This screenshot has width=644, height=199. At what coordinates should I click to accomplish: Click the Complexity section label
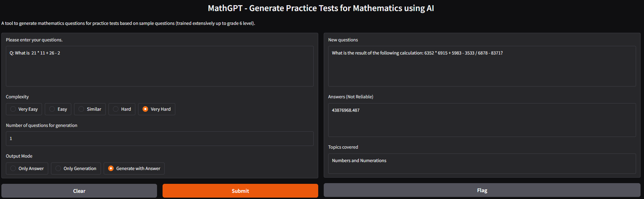point(17,97)
